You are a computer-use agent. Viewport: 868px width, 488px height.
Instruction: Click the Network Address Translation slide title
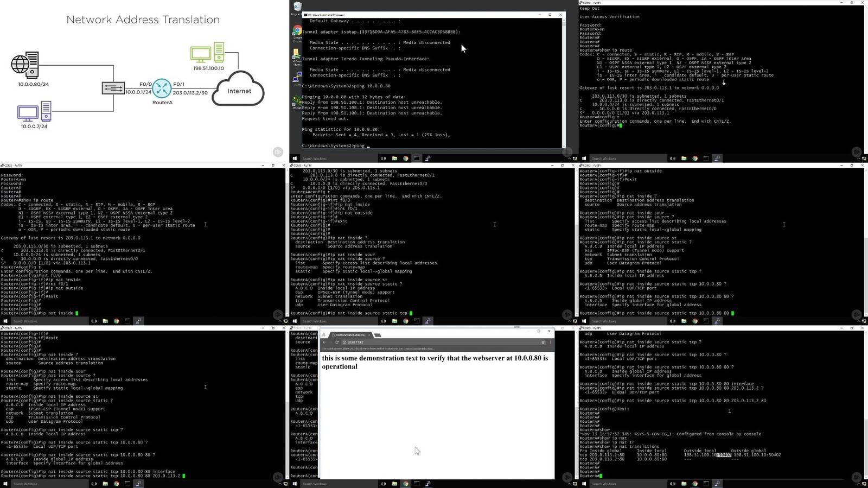[143, 20]
